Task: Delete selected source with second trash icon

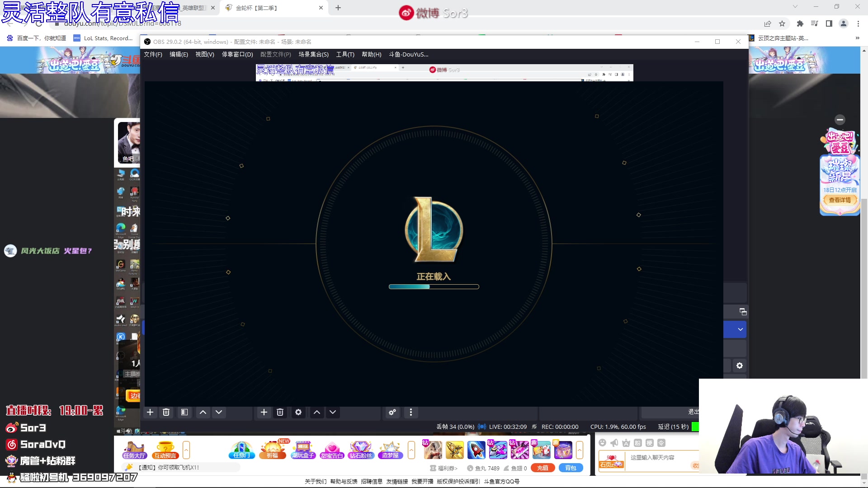Action: pyautogui.click(x=280, y=412)
